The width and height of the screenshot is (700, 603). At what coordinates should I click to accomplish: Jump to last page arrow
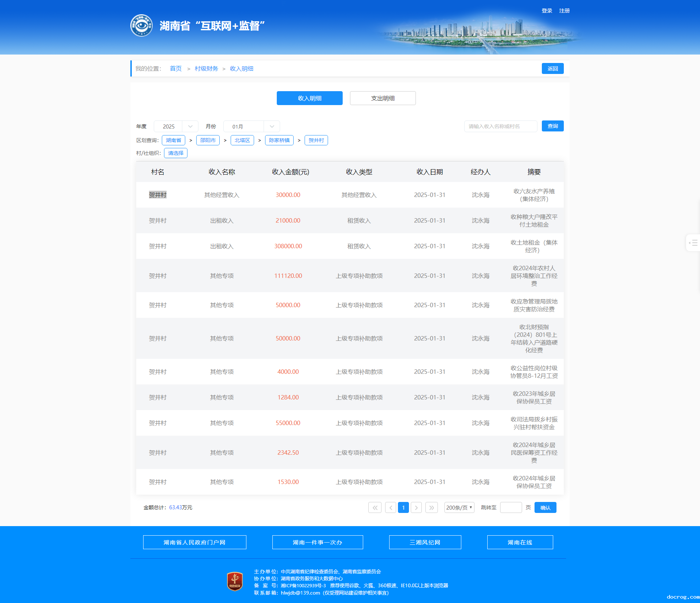(432, 507)
